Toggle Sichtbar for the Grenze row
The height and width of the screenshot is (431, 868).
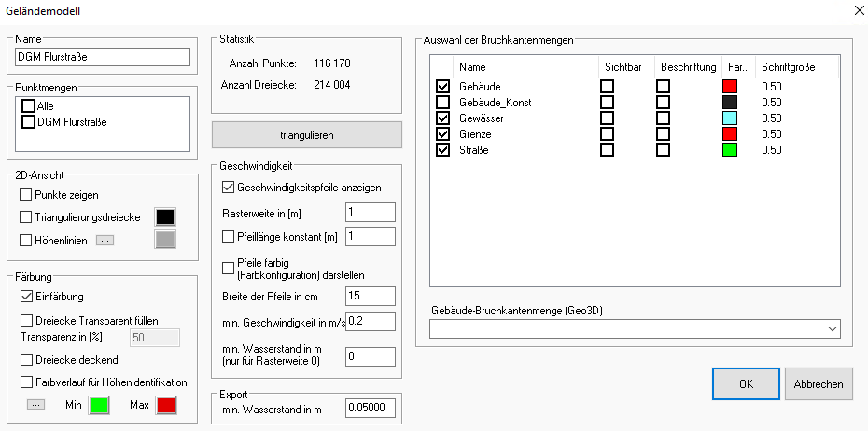click(607, 133)
